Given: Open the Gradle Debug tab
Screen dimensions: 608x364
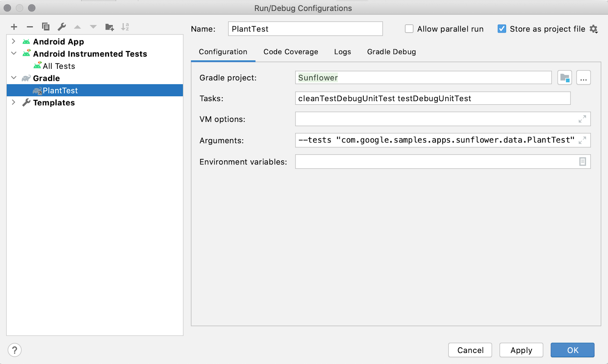Looking at the screenshot, I should pos(391,52).
